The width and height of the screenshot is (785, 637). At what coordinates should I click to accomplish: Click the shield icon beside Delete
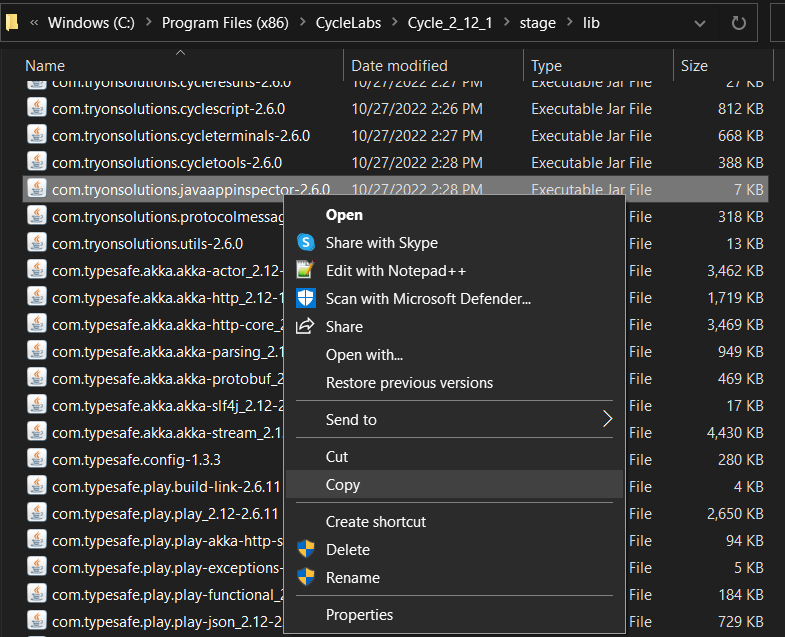pyautogui.click(x=305, y=549)
